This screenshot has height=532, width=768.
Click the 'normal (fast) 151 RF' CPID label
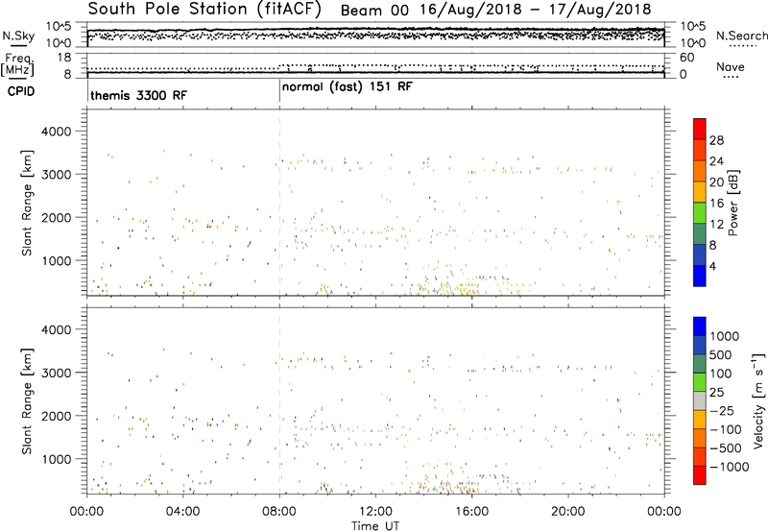click(x=348, y=87)
